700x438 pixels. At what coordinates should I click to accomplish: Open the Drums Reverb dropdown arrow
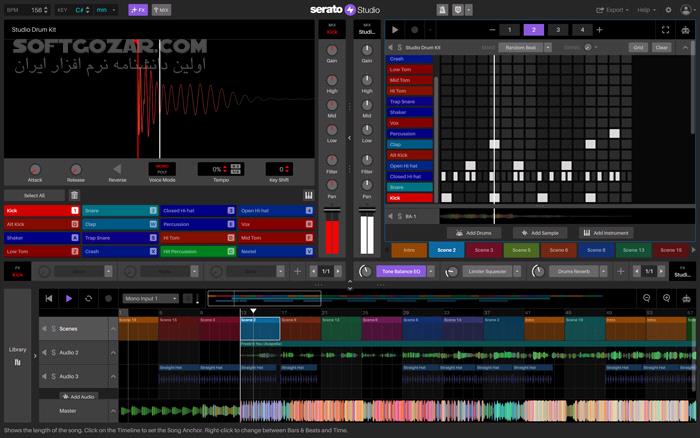click(603, 271)
